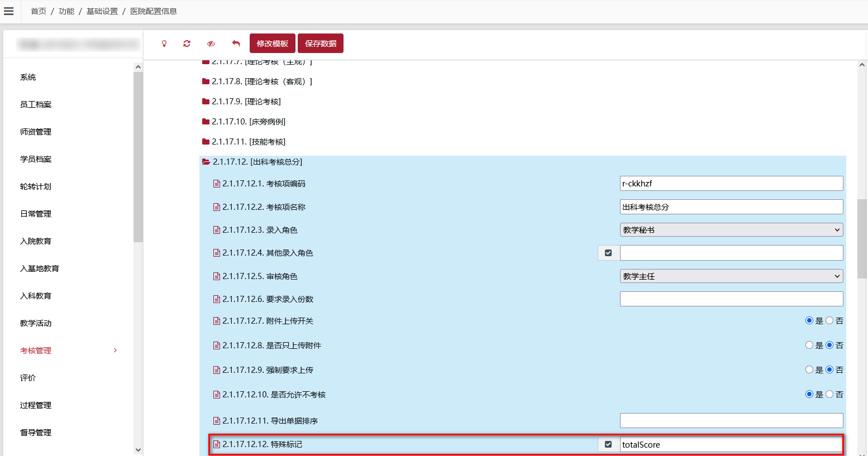Click document icon for 附件上传开关
Viewport: 868px width, 456px height.
217,321
